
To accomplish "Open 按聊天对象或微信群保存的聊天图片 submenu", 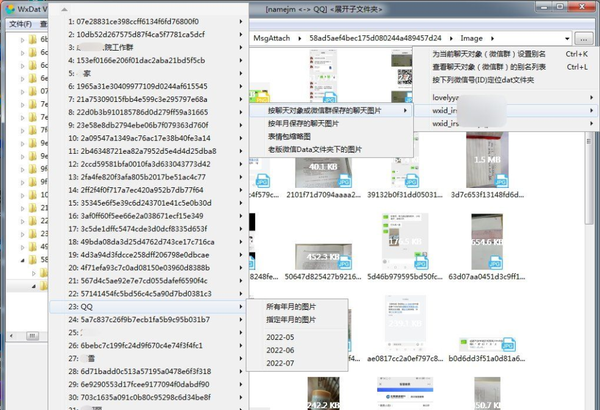I will point(331,111).
